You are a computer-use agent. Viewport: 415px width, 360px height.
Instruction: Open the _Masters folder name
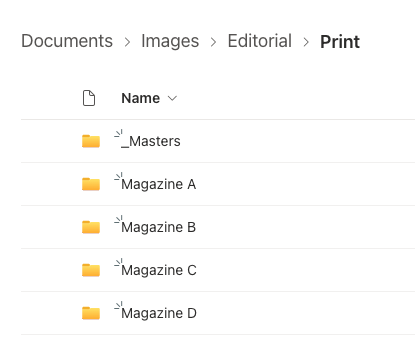pos(151,141)
